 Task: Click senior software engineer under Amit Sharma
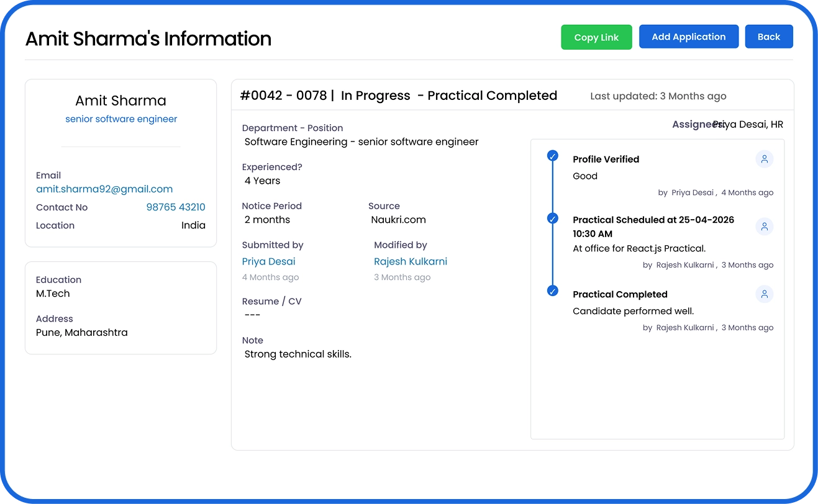tap(121, 119)
